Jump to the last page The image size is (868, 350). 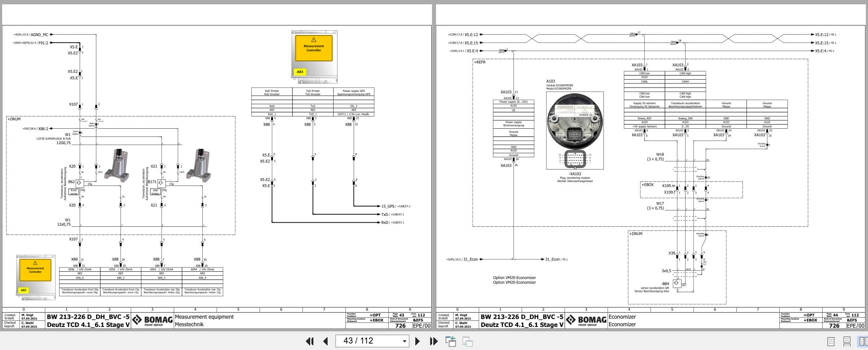(x=433, y=341)
